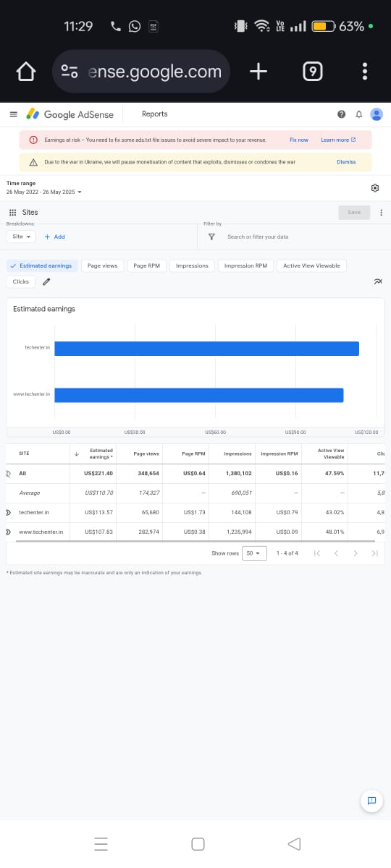
Task: Dismiss the Ukraine war notice
Action: (346, 162)
